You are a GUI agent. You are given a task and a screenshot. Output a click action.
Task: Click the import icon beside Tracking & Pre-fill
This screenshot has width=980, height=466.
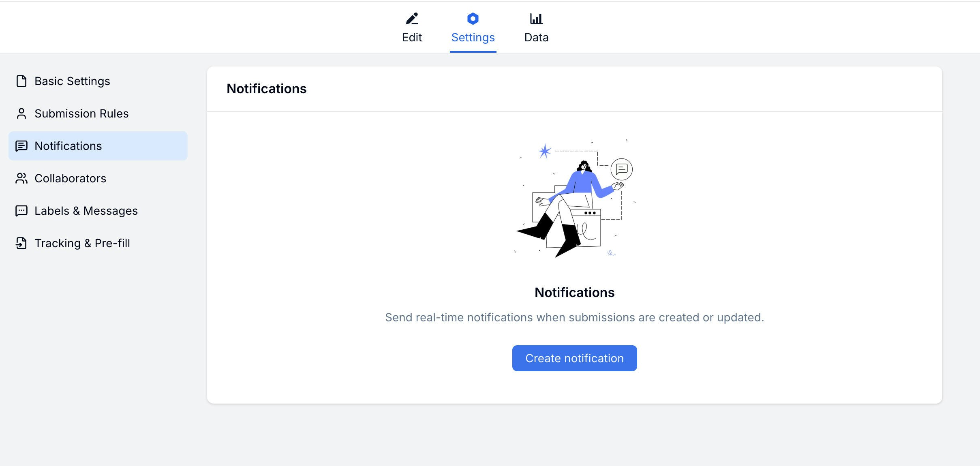(x=21, y=243)
